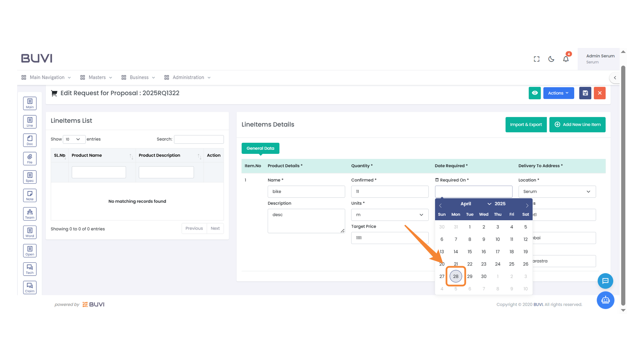The height and width of the screenshot is (362, 644).
Task: Click the green eye preview button
Action: coord(535,93)
